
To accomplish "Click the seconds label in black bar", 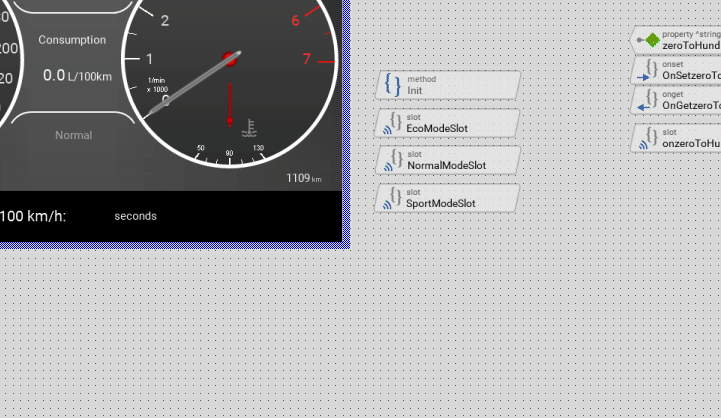I will (x=135, y=216).
